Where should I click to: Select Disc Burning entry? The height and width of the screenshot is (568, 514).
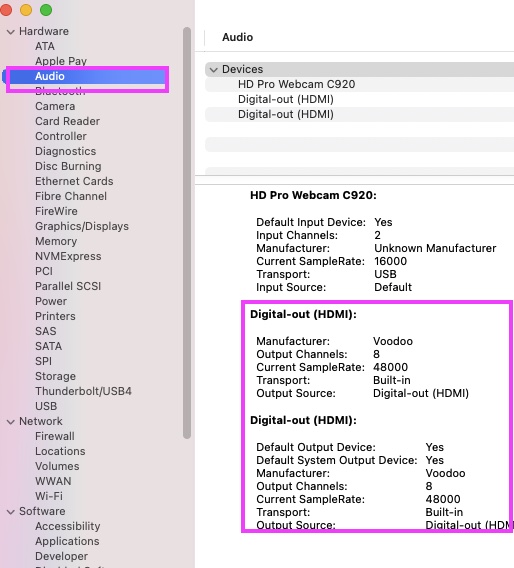68,166
